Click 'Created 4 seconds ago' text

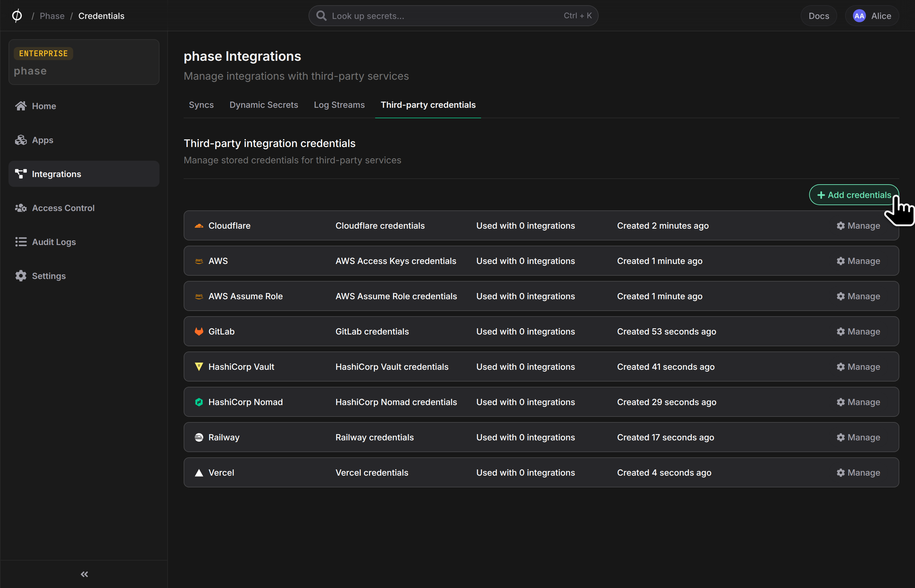pyautogui.click(x=664, y=473)
